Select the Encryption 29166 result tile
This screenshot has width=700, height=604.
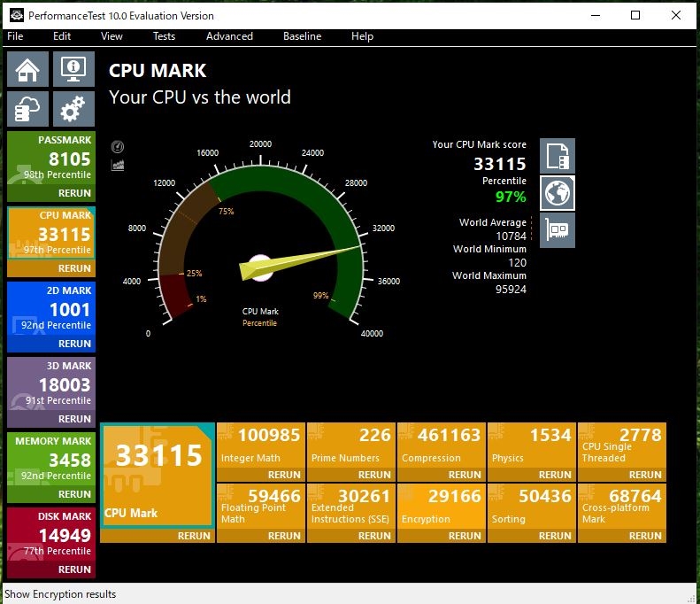[442, 507]
